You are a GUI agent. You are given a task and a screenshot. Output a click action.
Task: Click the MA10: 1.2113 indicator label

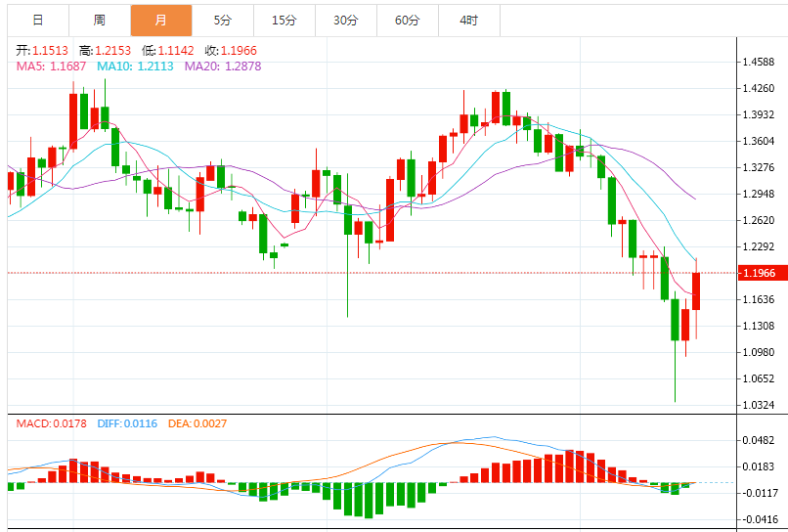pos(135,66)
